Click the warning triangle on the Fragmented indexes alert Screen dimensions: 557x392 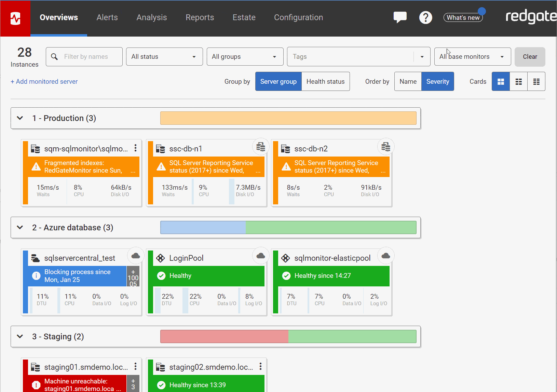(x=36, y=167)
